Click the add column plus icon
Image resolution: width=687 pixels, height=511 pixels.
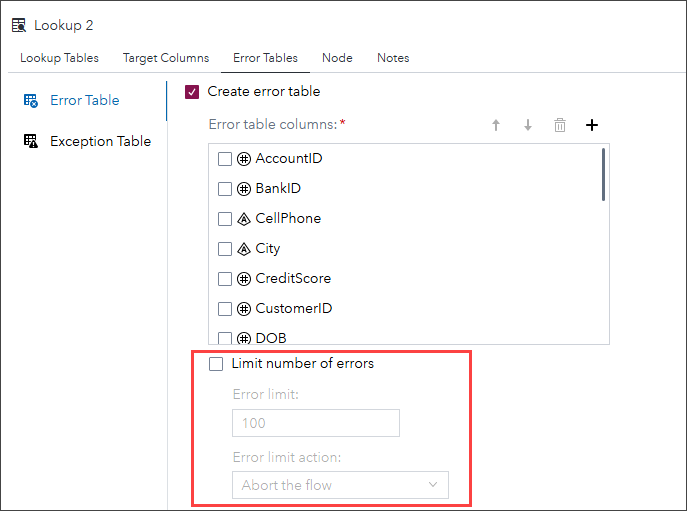pos(592,125)
